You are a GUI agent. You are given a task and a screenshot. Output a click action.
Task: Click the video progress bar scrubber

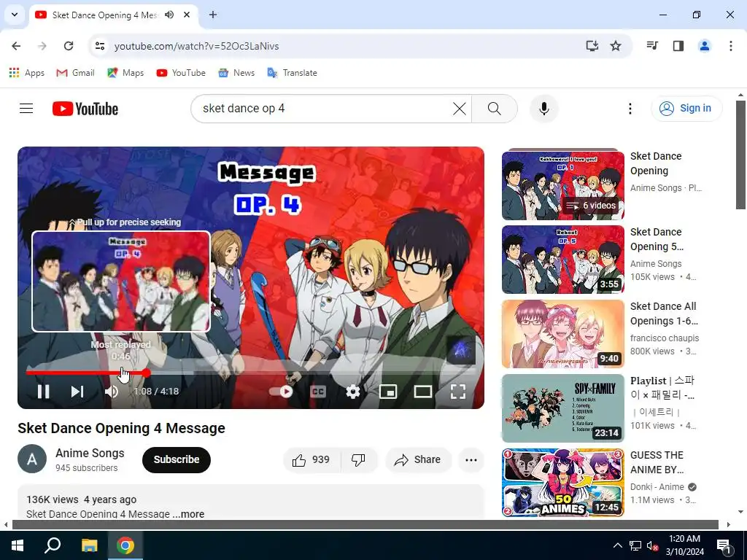click(146, 373)
